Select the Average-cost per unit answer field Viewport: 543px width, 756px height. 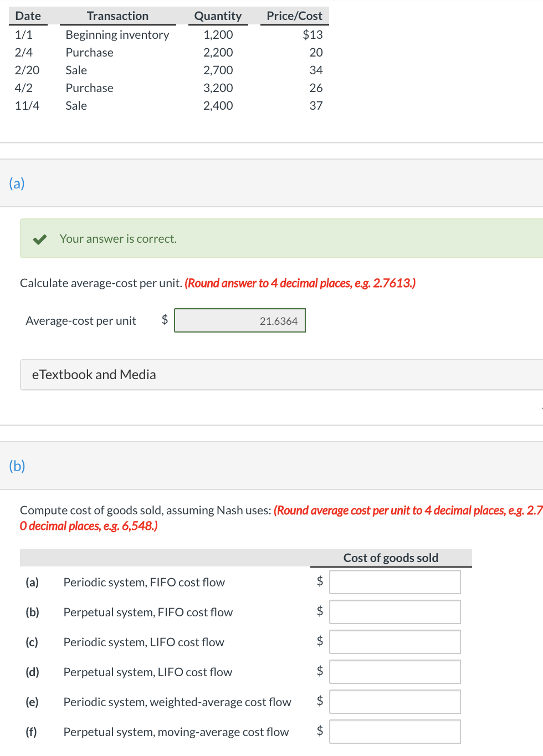(x=240, y=320)
